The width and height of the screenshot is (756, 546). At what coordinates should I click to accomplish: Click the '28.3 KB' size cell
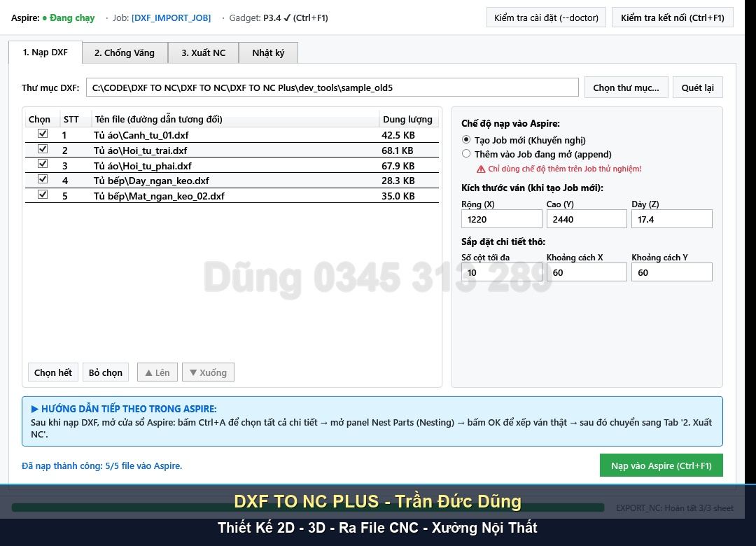[x=398, y=181]
